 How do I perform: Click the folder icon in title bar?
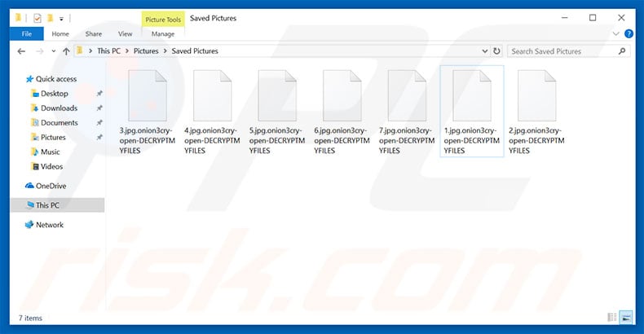point(18,18)
